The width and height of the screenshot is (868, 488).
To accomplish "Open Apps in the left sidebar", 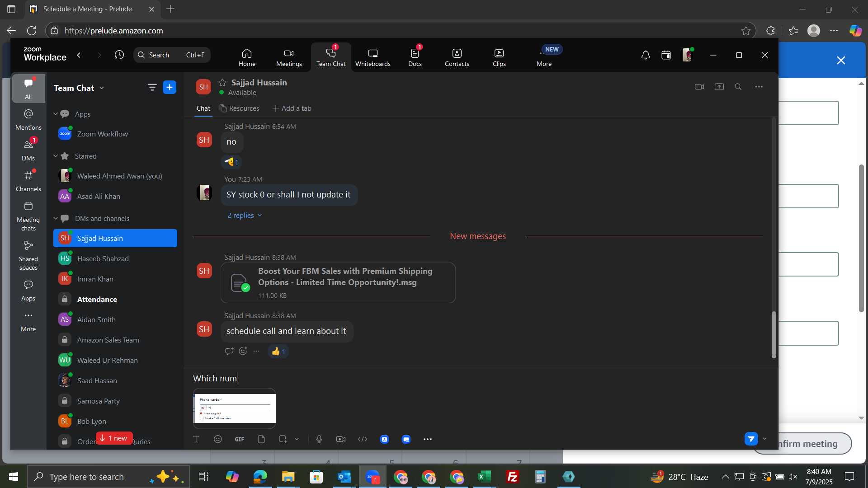I will [28, 291].
